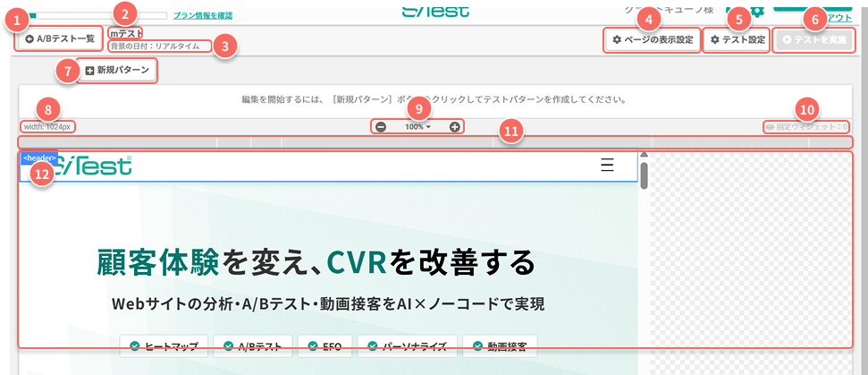This screenshot has height=375, width=868.
Task: Click the check icon beside EFO
Action: 313,346
